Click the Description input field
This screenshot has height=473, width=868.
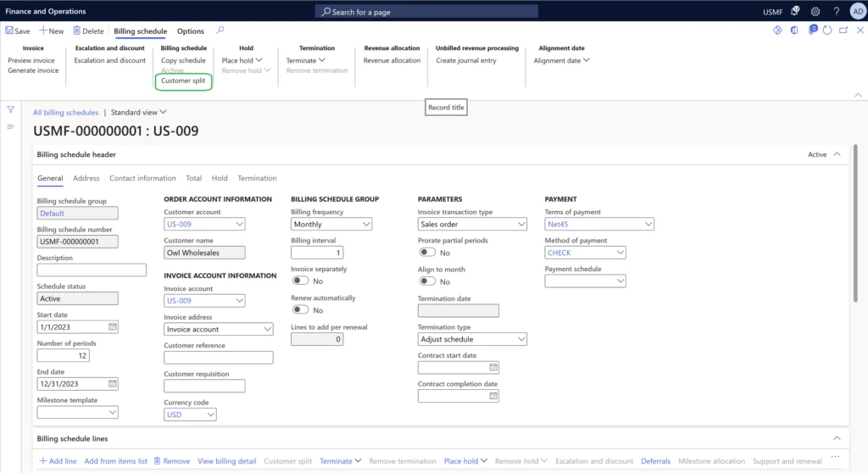coord(92,270)
